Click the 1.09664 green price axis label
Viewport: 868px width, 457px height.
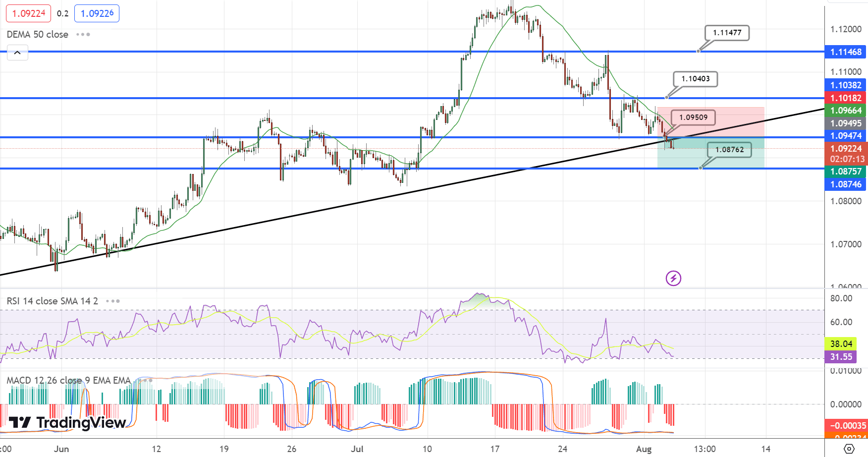coord(846,111)
